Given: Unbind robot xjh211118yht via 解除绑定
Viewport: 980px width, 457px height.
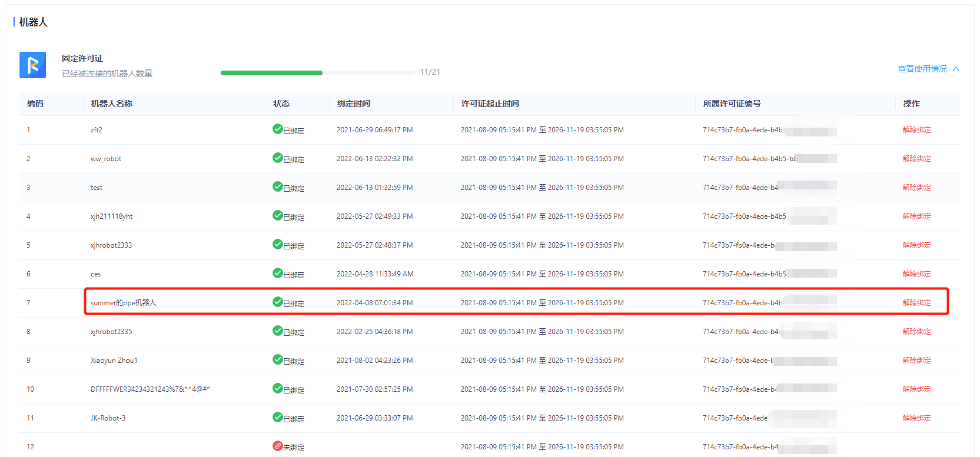Looking at the screenshot, I should point(917,216).
